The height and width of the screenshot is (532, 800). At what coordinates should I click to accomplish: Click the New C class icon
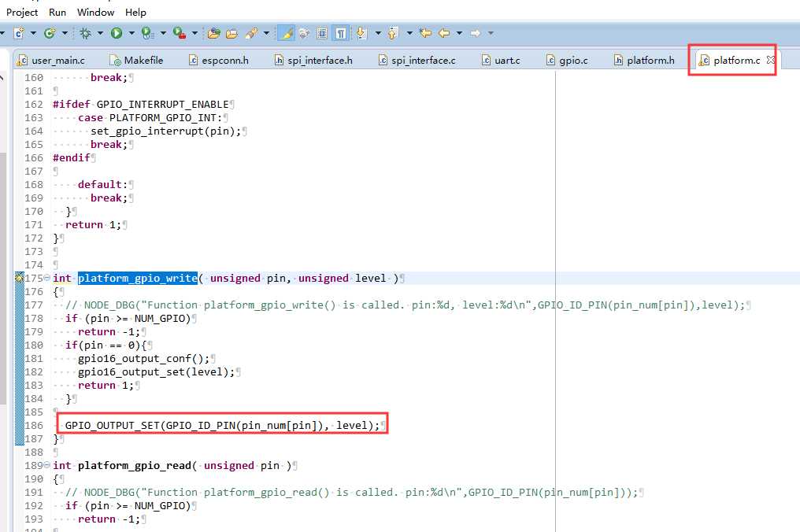point(50,33)
